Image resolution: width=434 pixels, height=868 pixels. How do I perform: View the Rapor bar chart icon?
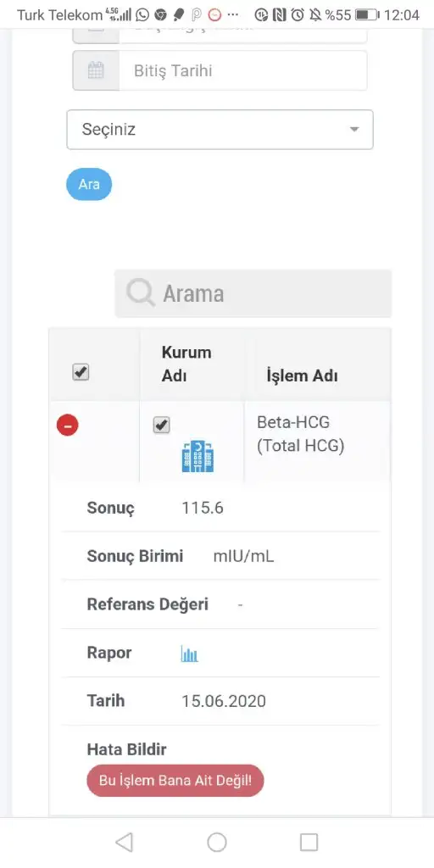coord(189,654)
